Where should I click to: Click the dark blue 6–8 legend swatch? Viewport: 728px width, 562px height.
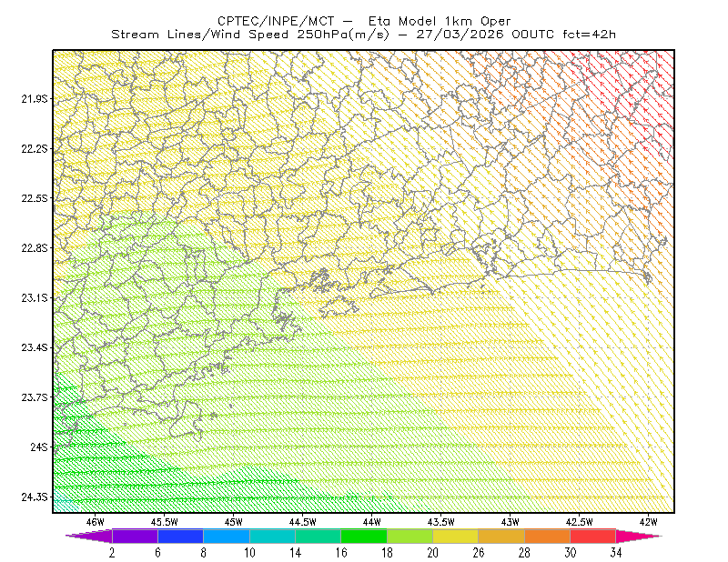point(180,536)
